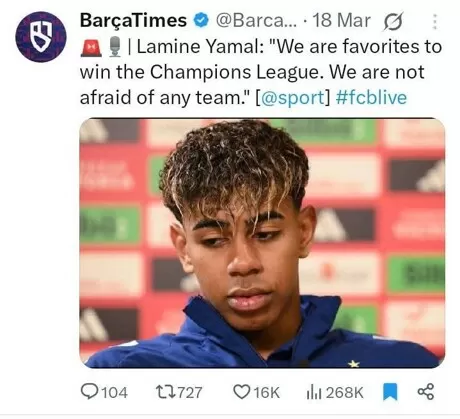
Task: Click the blue verified badge
Action: pos(201,21)
